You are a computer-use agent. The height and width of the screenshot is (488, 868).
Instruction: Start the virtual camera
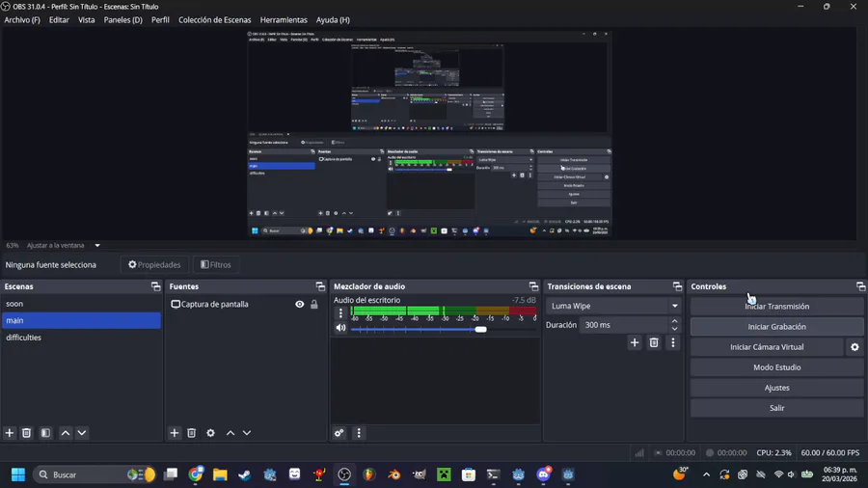[x=767, y=347]
